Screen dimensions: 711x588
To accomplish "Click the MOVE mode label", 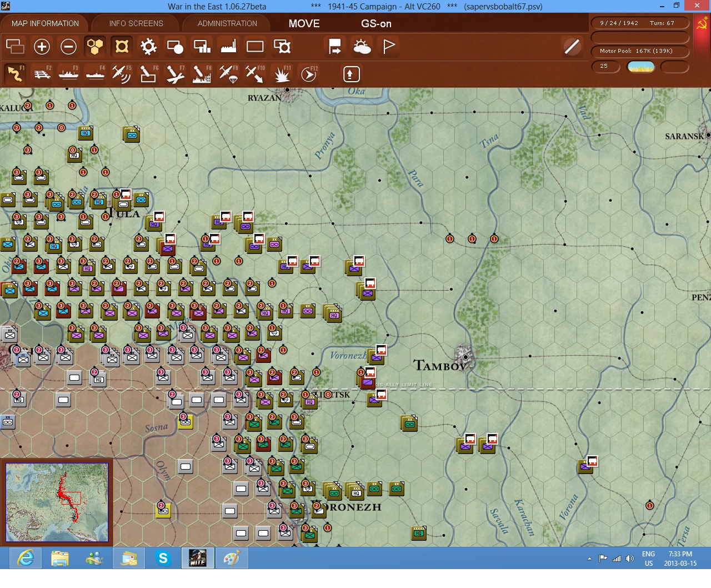I will point(304,23).
